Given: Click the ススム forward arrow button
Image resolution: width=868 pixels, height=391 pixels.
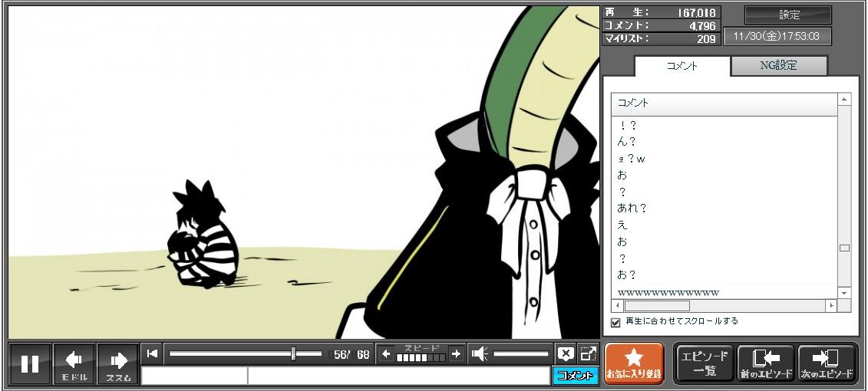Looking at the screenshot, I should [x=118, y=364].
